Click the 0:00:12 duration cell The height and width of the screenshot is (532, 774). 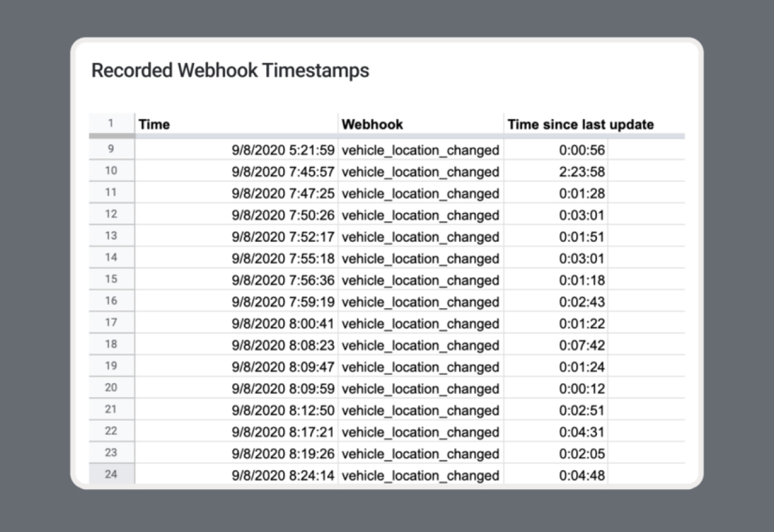click(x=582, y=389)
